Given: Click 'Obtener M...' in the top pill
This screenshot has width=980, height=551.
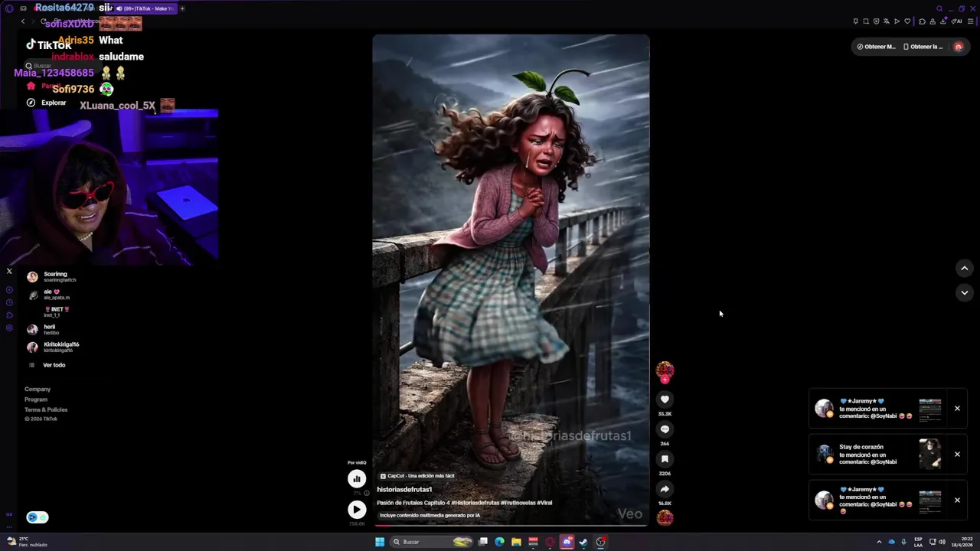Looking at the screenshot, I should [x=876, y=47].
